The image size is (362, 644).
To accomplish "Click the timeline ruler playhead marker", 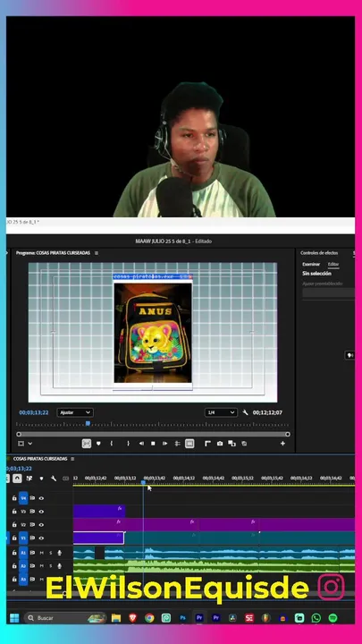I will point(143,483).
